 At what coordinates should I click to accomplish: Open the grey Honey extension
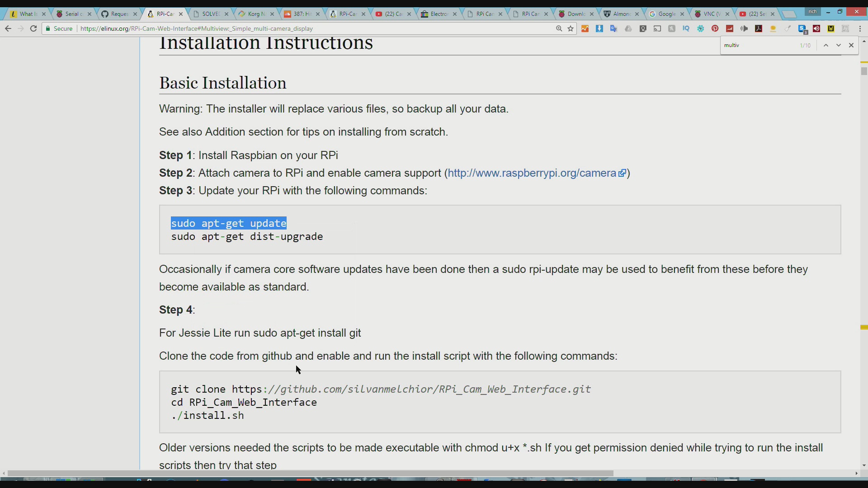[672, 28]
